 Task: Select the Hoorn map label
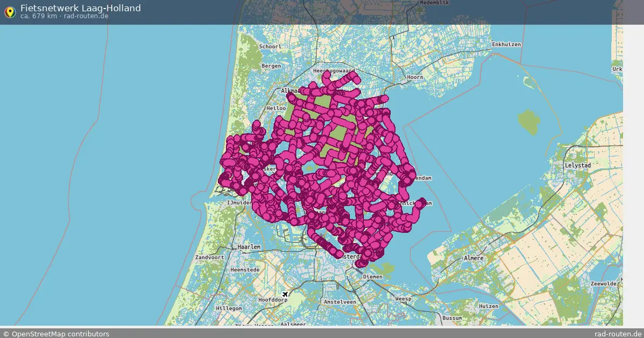415,77
